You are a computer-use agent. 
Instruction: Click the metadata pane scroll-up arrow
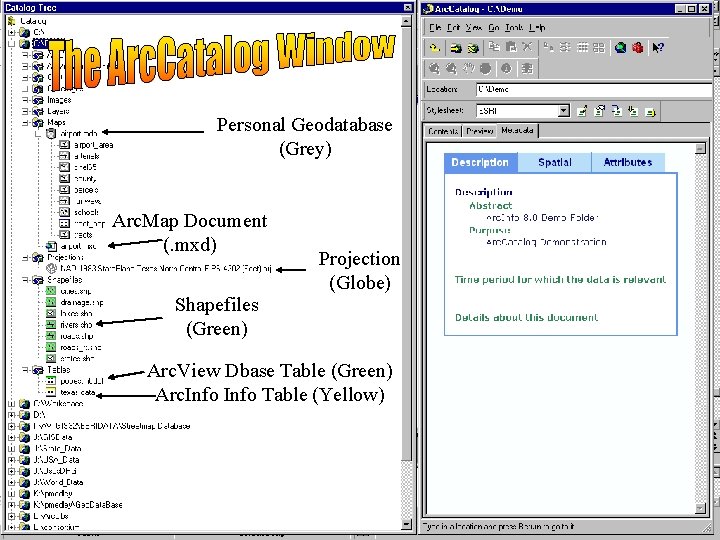700,148
